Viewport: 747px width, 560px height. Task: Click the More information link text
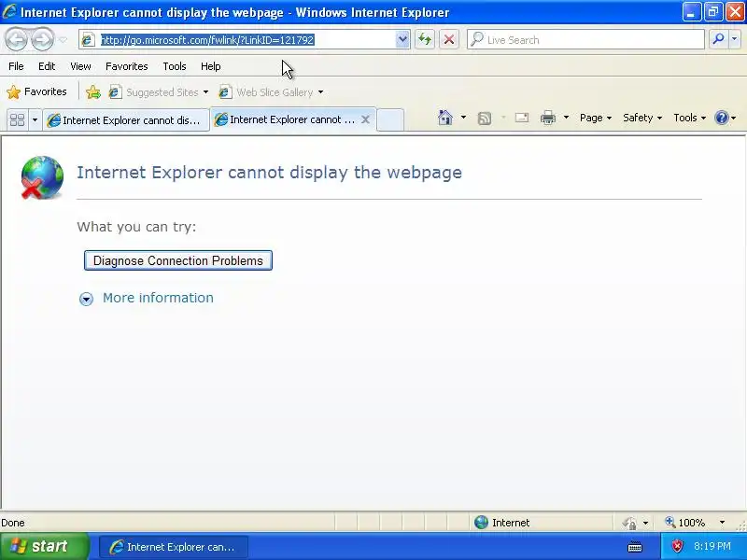pos(158,298)
